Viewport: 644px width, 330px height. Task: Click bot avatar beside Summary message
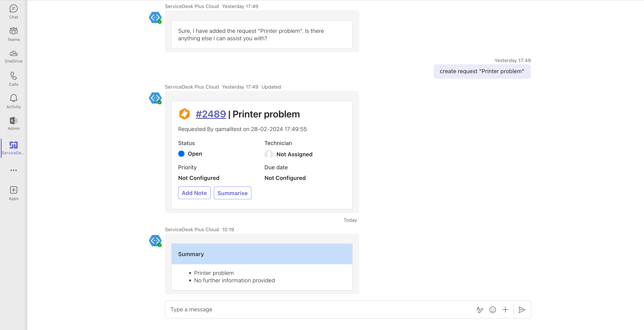pos(155,241)
